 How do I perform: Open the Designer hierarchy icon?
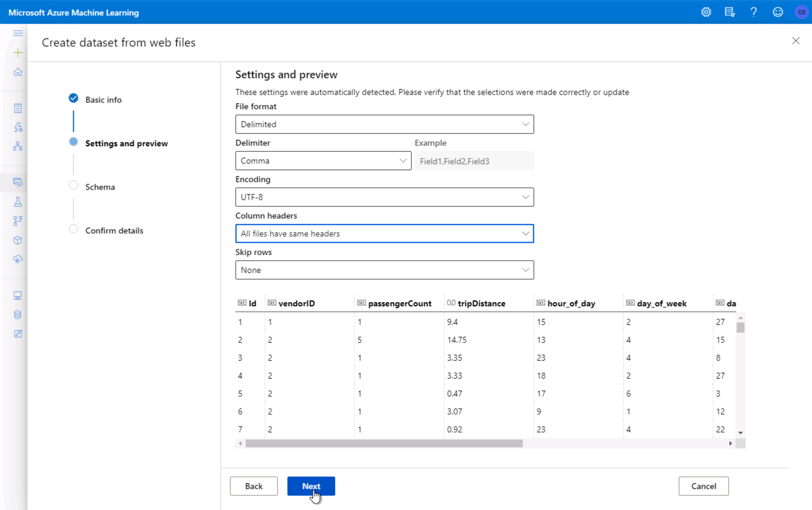[18, 146]
